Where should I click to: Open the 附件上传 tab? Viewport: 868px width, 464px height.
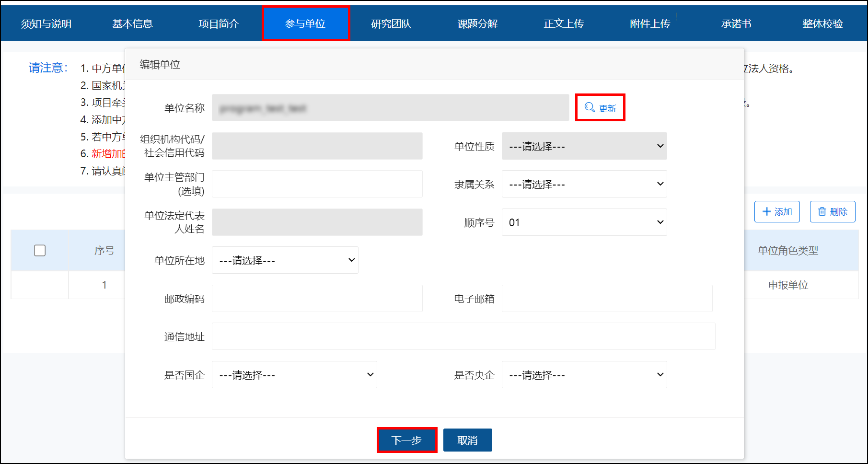point(649,23)
